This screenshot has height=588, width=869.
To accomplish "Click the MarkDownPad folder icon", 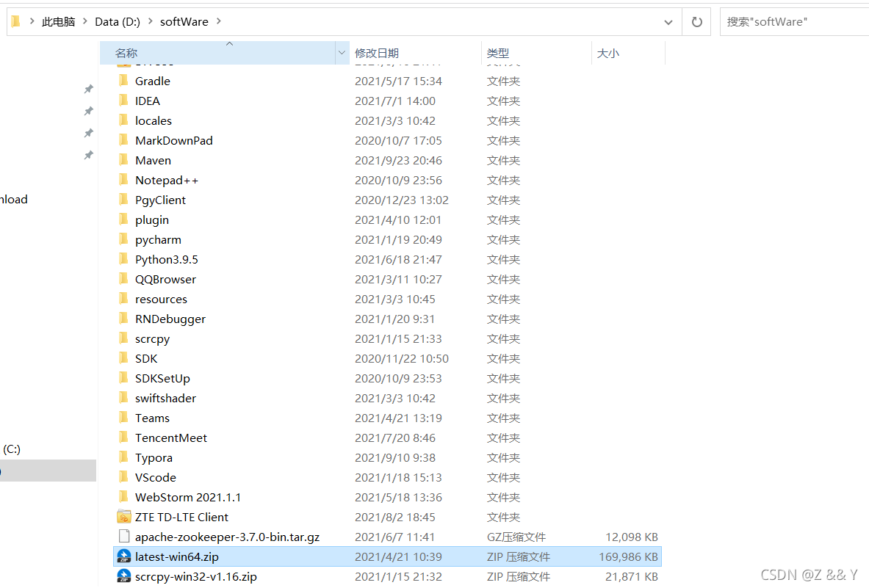I will (123, 141).
